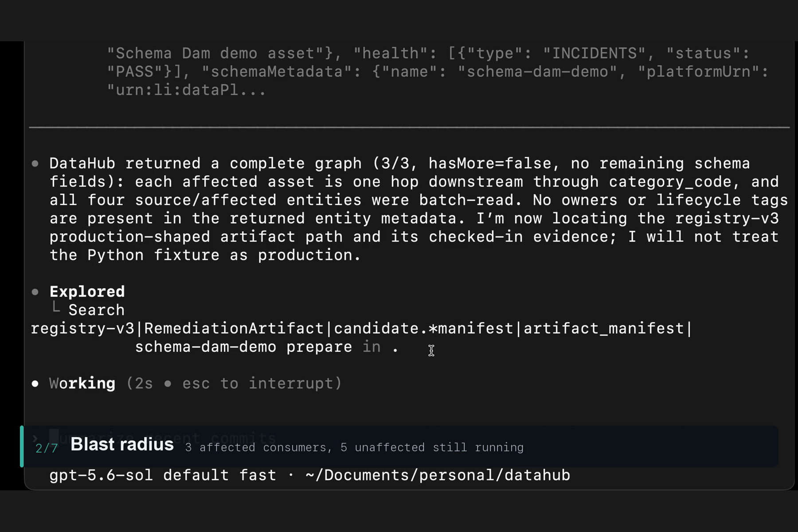The height and width of the screenshot is (532, 798).
Task: Click the 2/7 step counter
Action: 47,448
